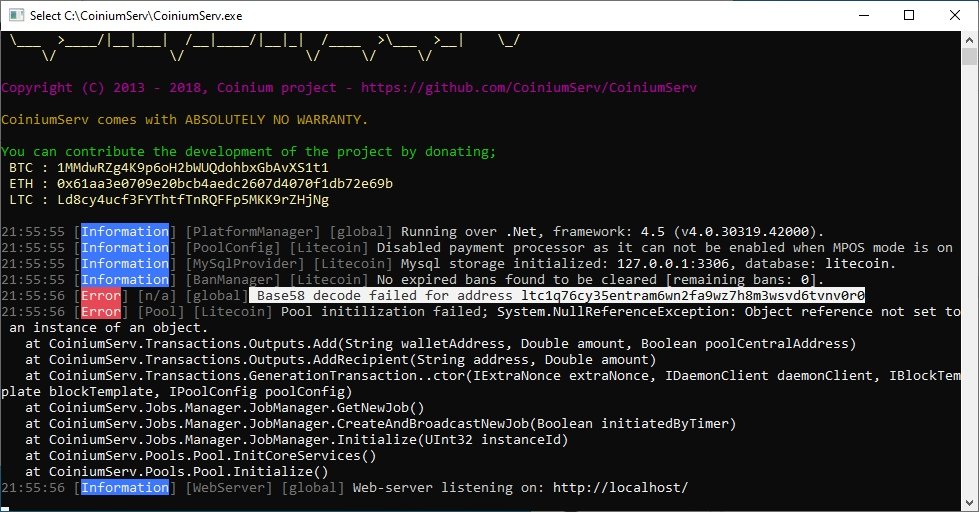
Task: Minimize the CoiniumServ console window
Action: 864,15
